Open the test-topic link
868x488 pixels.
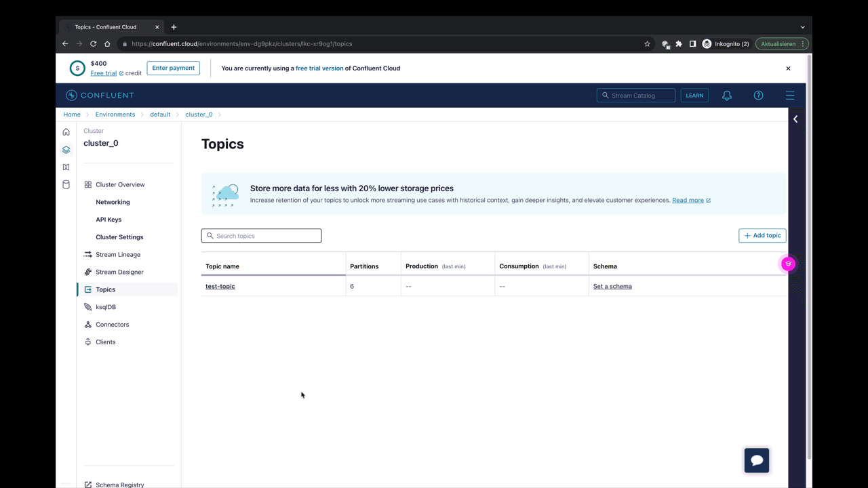(x=220, y=286)
